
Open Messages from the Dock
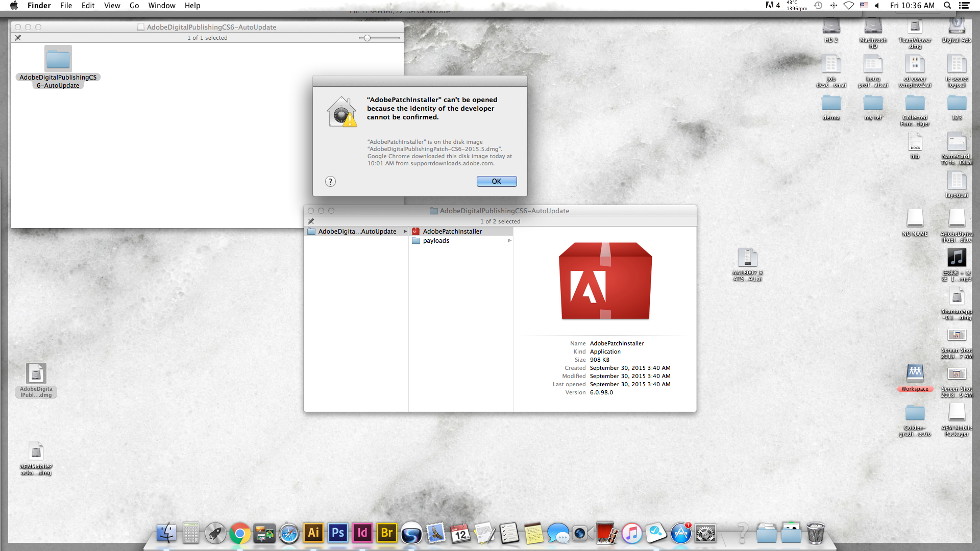[558, 534]
